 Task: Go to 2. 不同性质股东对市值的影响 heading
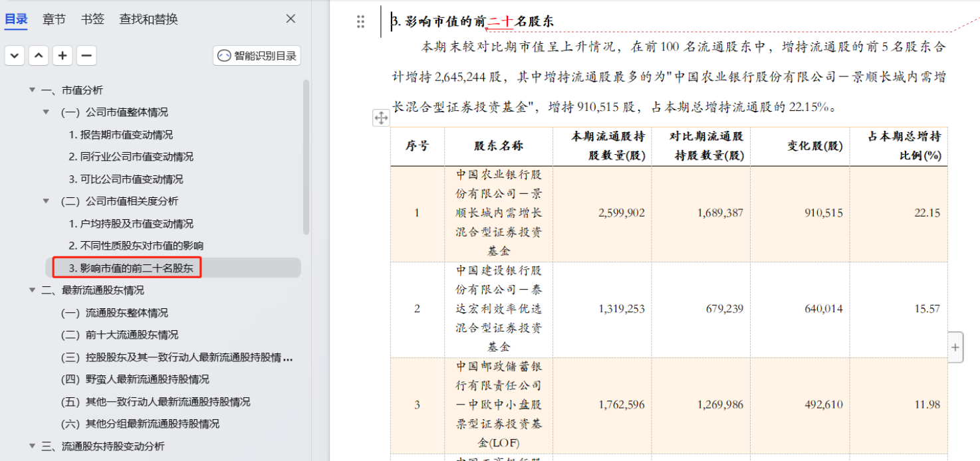[x=136, y=245]
